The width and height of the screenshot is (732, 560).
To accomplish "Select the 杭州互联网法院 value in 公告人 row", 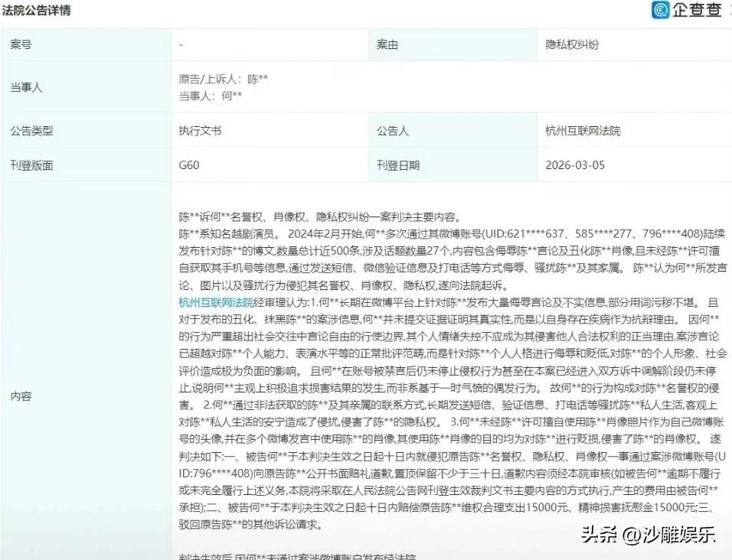I will pyautogui.click(x=583, y=131).
